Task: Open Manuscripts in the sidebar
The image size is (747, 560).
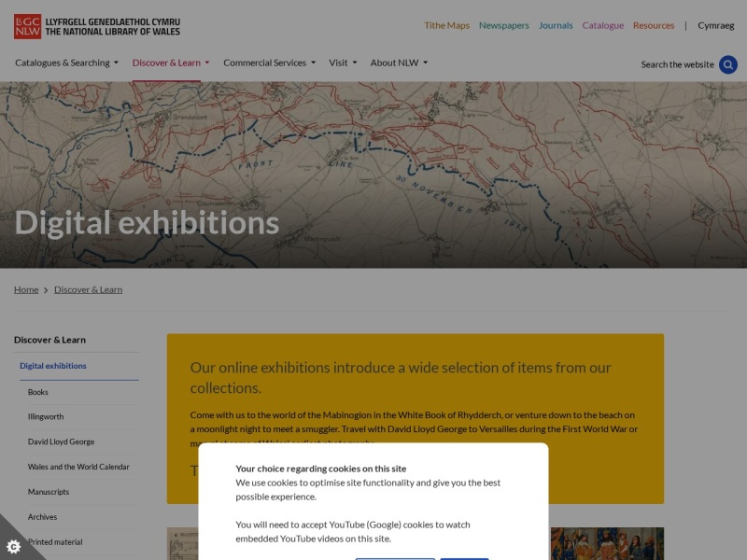Action: tap(49, 492)
